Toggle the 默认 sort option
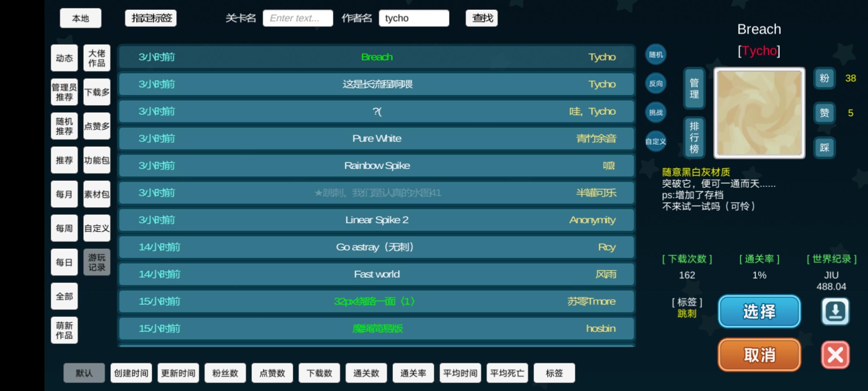The width and height of the screenshot is (868, 391). click(x=84, y=373)
